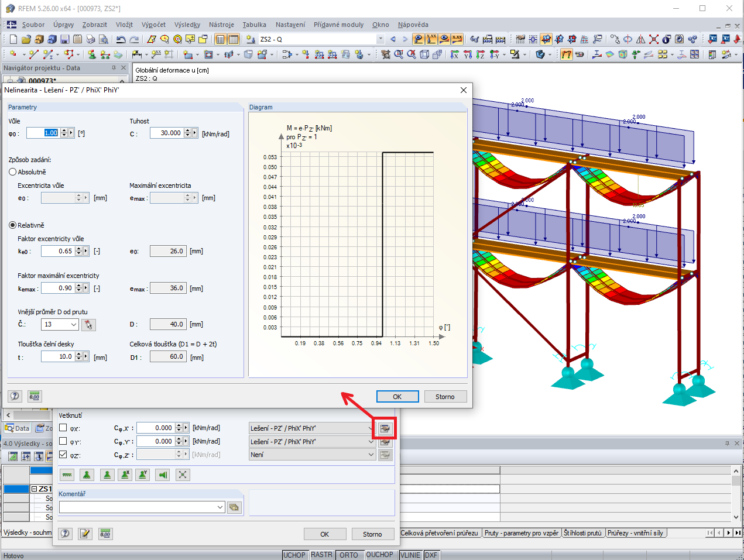This screenshot has height=560, width=744.
Task: Increase the Faktor excentricity vůle ke0 stepper
Action: point(79,249)
